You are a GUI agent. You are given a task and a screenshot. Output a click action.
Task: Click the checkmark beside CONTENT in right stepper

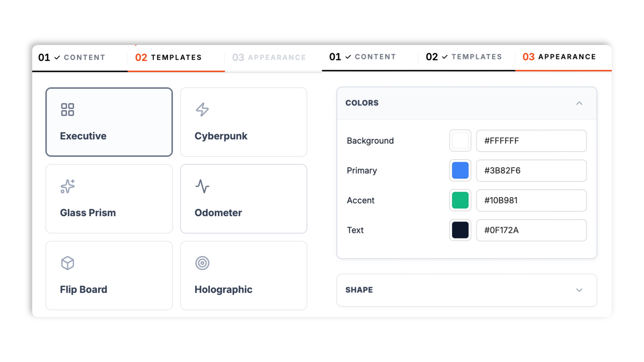348,57
